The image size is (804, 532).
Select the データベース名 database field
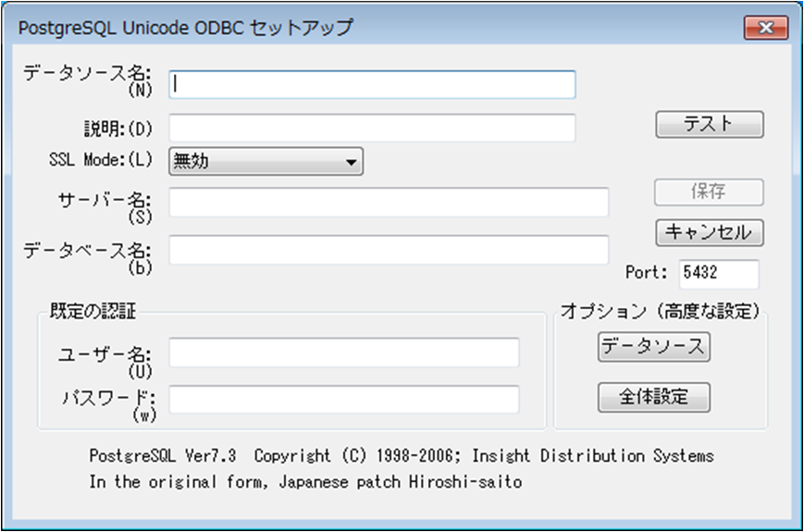[389, 250]
